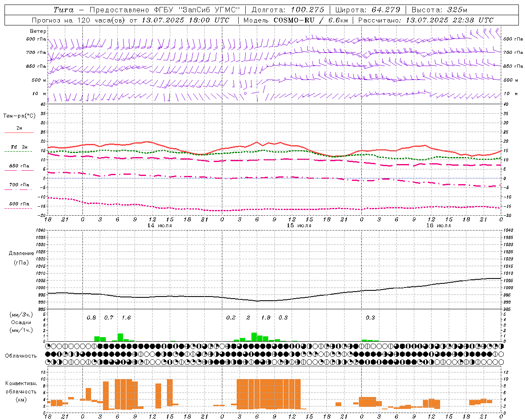Click the "Td 2м" dew point legend label
Image resolution: width=525 pixels, height=420 pixels.
tap(19, 147)
